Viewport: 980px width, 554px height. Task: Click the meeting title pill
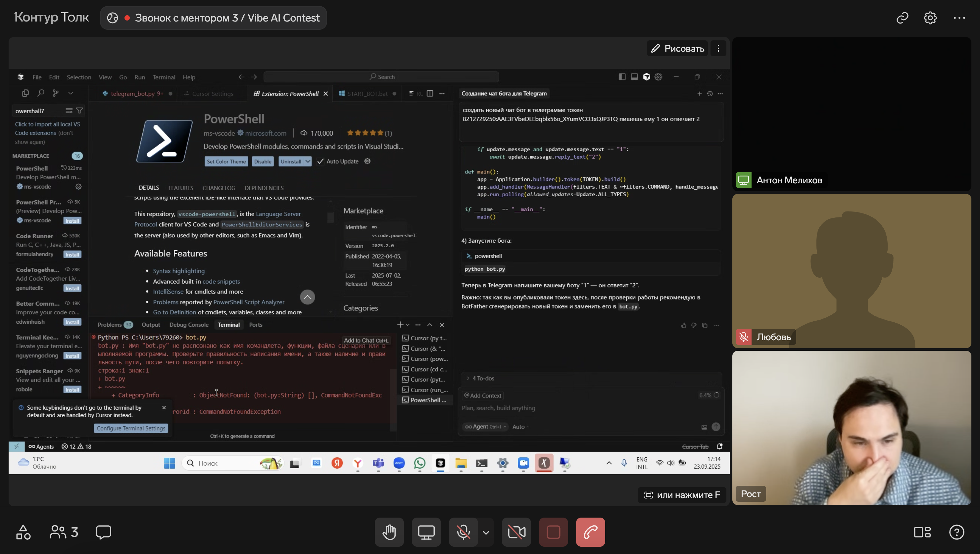click(214, 18)
